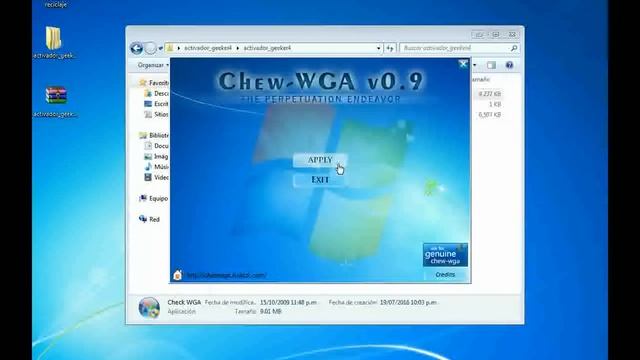This screenshot has height=360, width=640.
Task: Select the activador_geek folder on the desktop
Action: [x=54, y=43]
